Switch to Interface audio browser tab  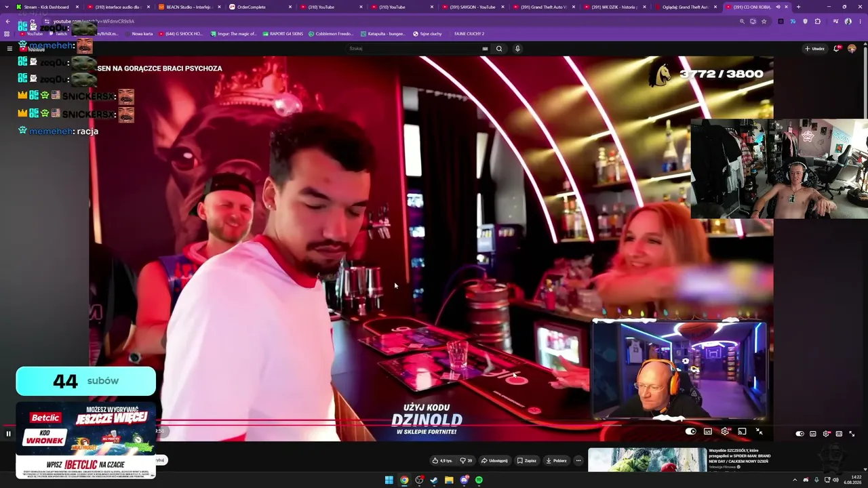(118, 7)
